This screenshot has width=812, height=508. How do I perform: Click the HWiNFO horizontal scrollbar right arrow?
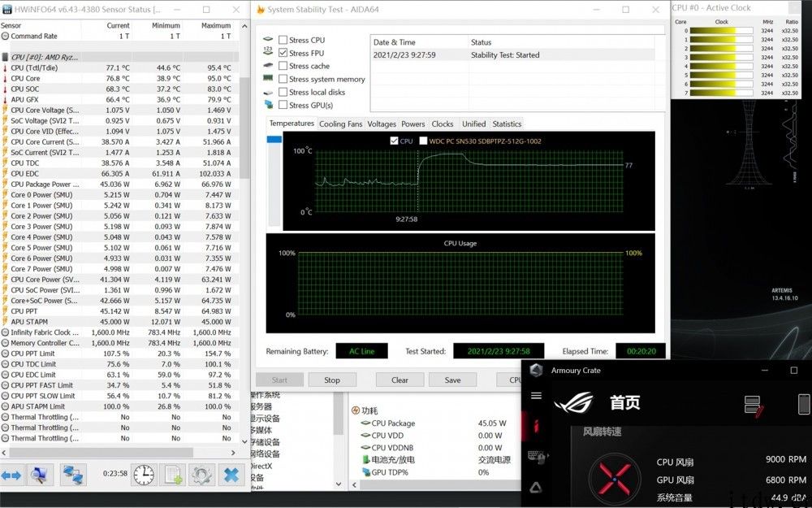pos(233,453)
